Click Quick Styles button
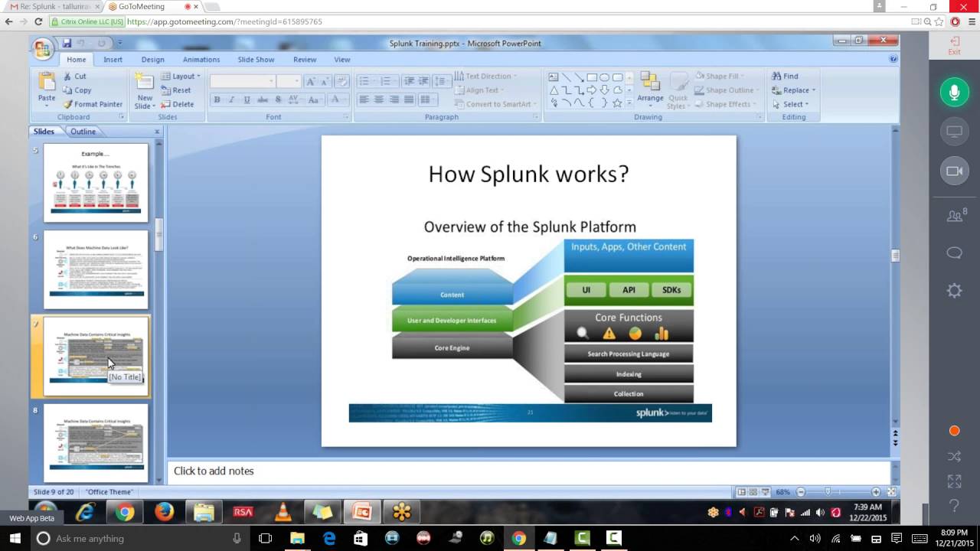This screenshot has height=551, width=980. (x=678, y=90)
